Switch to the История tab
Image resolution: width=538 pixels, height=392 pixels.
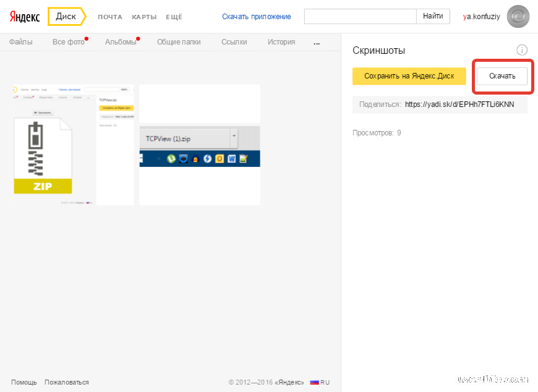pos(281,42)
